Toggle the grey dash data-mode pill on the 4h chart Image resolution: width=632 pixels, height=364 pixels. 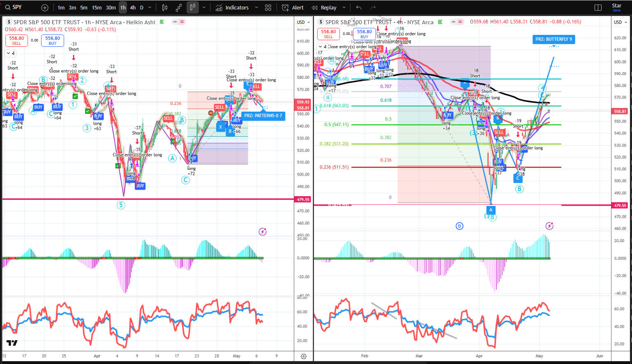click(453, 22)
